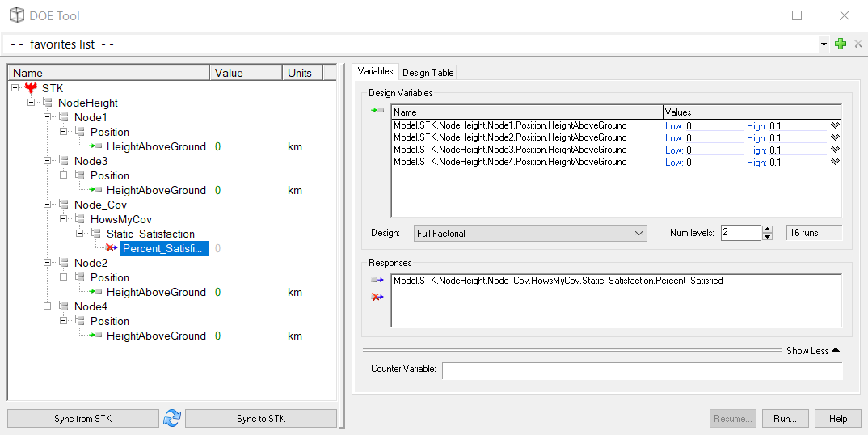The width and height of the screenshot is (868, 435).
Task: Click Node1 HeightAboveGround green arrow icon
Action: coord(96,146)
